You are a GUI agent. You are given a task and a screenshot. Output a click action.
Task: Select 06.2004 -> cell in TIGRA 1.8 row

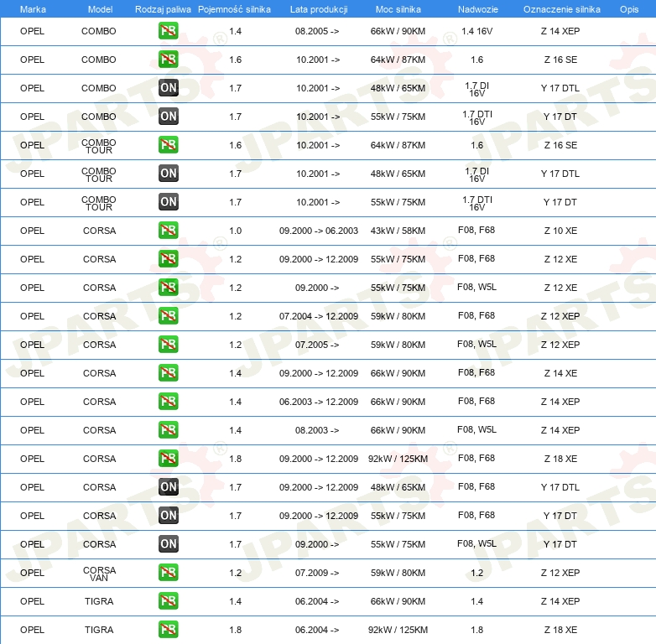click(317, 630)
